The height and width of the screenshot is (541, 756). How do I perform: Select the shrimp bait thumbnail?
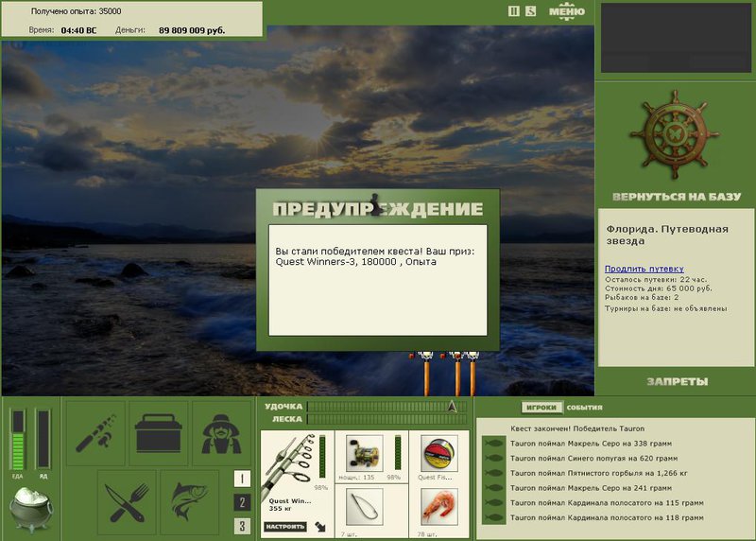pos(438,507)
